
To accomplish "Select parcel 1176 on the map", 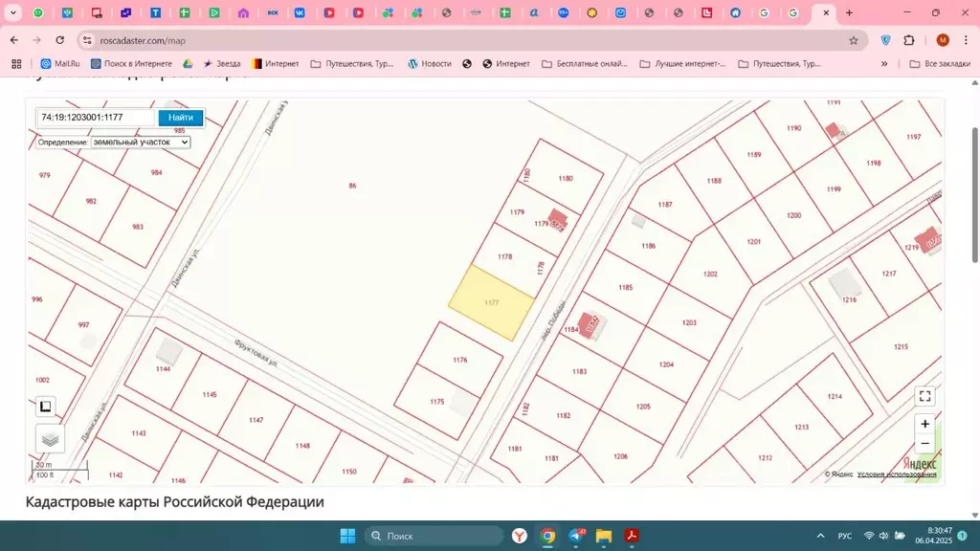I will click(460, 360).
